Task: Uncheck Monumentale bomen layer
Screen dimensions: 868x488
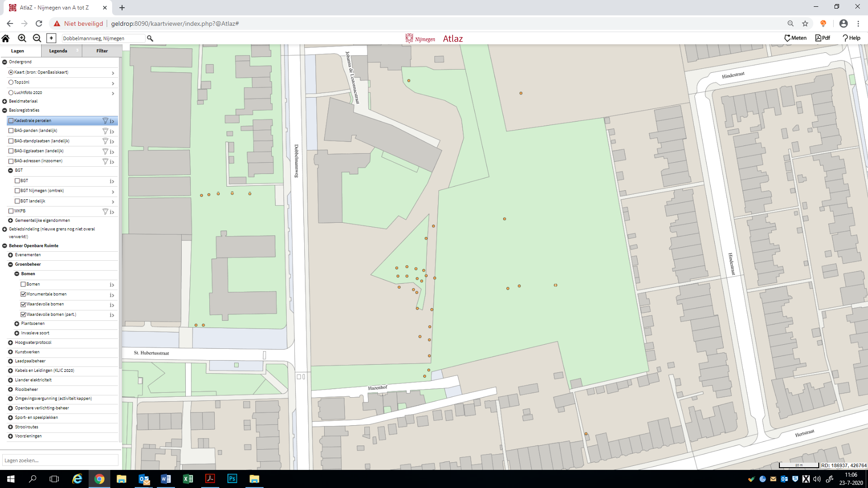Action: click(23, 294)
